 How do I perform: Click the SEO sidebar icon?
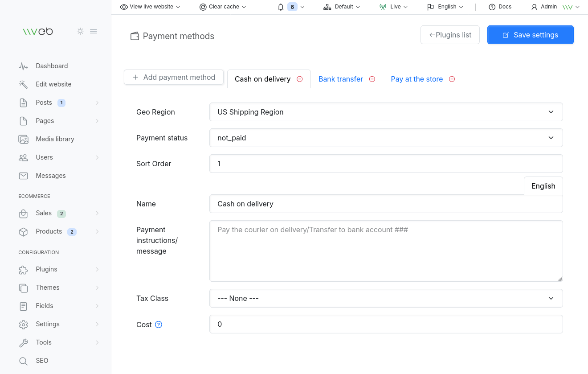pos(23,361)
